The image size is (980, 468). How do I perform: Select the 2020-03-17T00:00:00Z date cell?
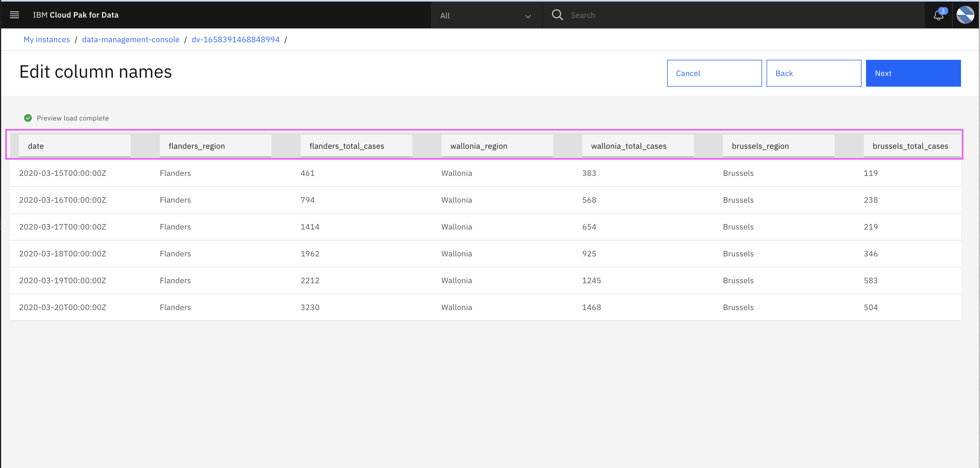click(63, 227)
